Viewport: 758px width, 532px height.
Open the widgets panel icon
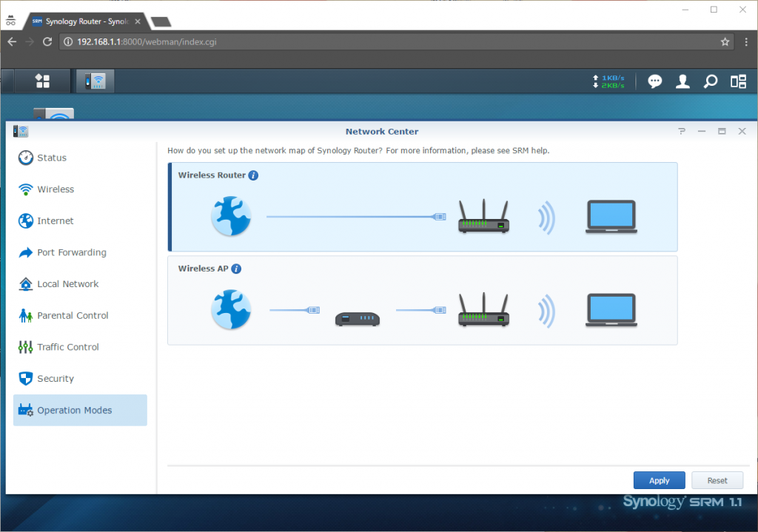click(x=738, y=81)
